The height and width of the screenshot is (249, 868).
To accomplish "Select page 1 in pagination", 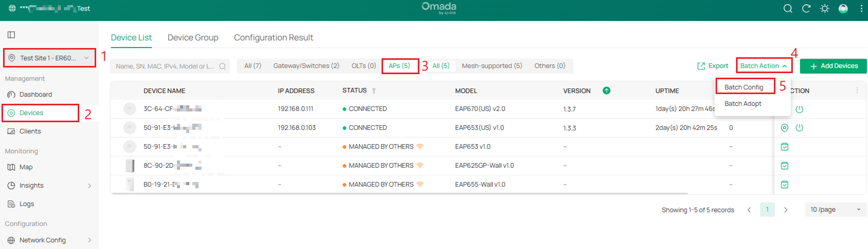I will (x=767, y=210).
